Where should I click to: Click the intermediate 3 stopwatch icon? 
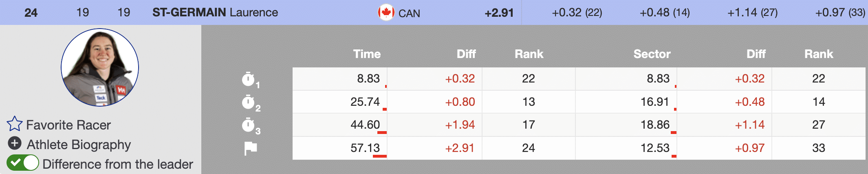(248, 125)
